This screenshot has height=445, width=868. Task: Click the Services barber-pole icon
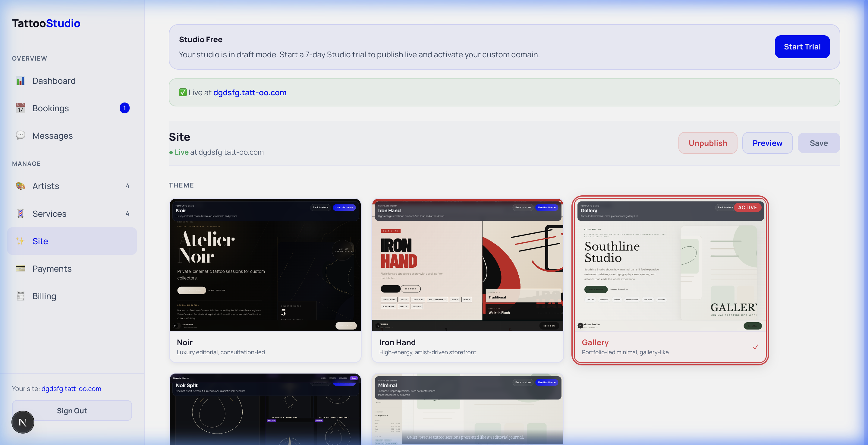[20, 213]
